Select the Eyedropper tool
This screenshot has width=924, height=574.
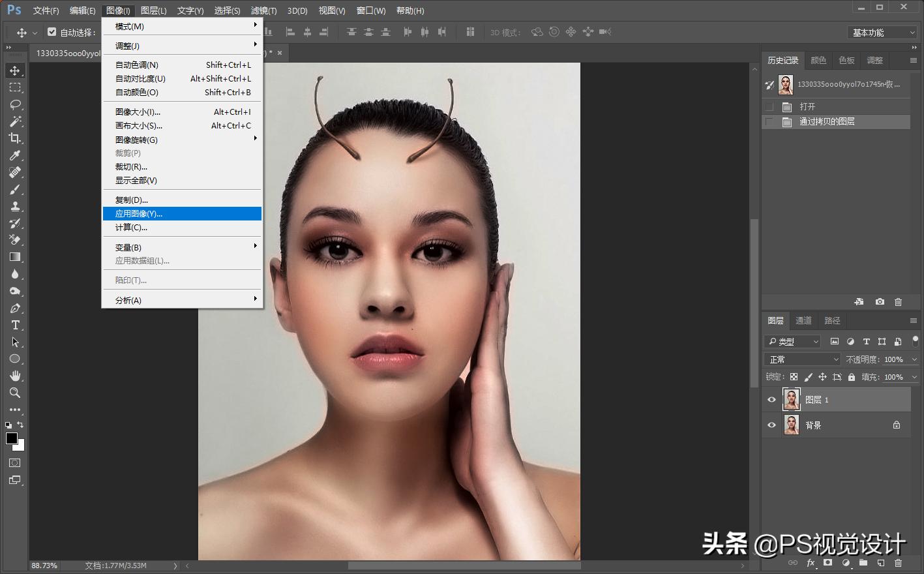pyautogui.click(x=14, y=155)
